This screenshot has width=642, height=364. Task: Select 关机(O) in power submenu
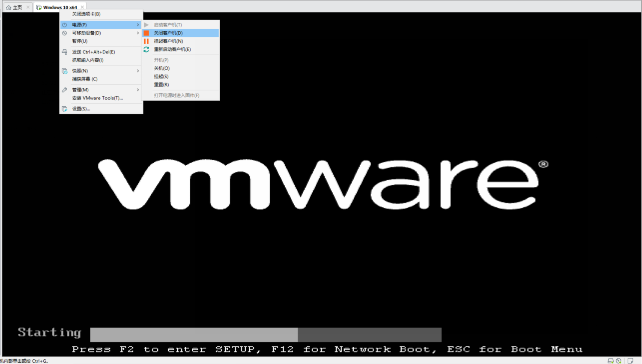(181, 68)
